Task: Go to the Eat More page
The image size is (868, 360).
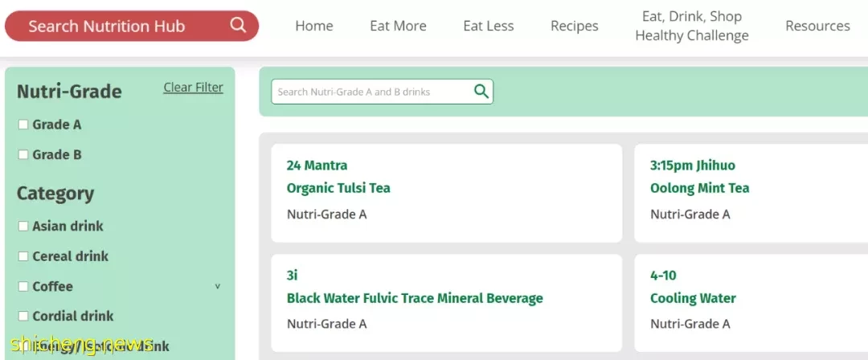Action: coord(398,26)
